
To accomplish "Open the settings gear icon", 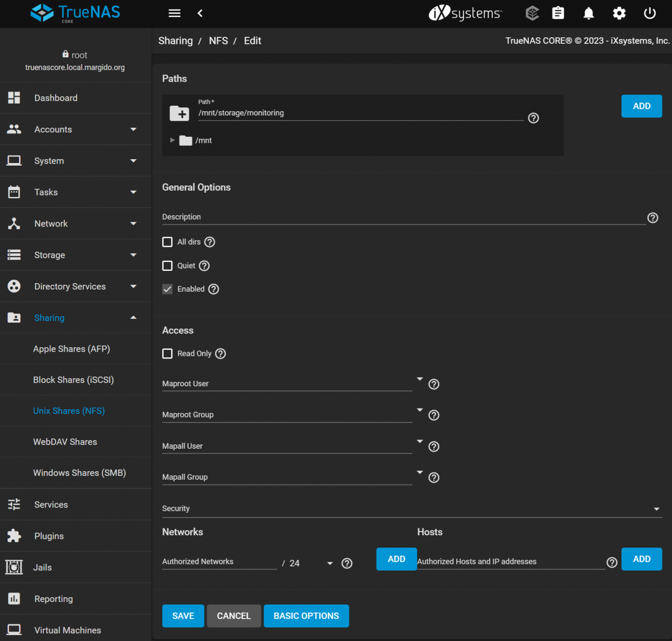I will tap(619, 13).
